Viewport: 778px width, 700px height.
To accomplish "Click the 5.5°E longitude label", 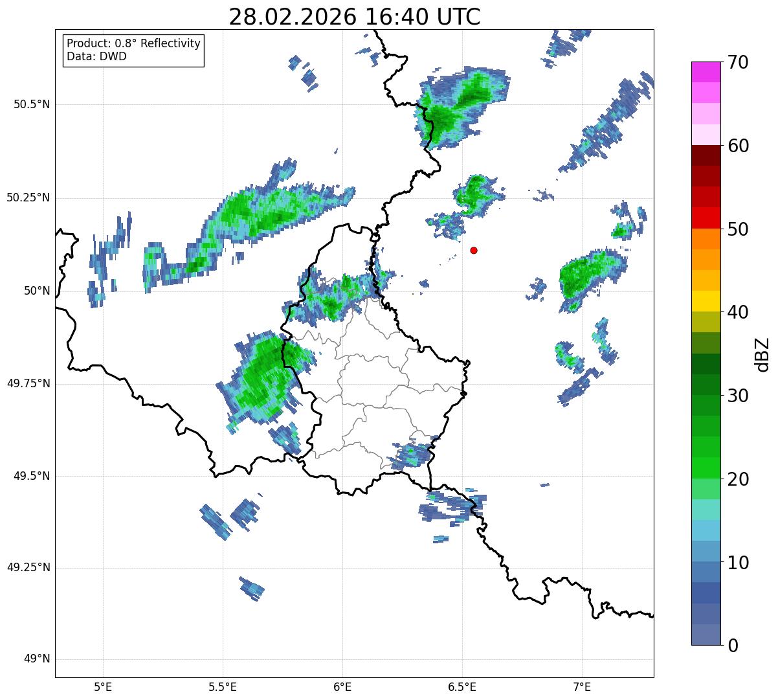I will click(223, 686).
